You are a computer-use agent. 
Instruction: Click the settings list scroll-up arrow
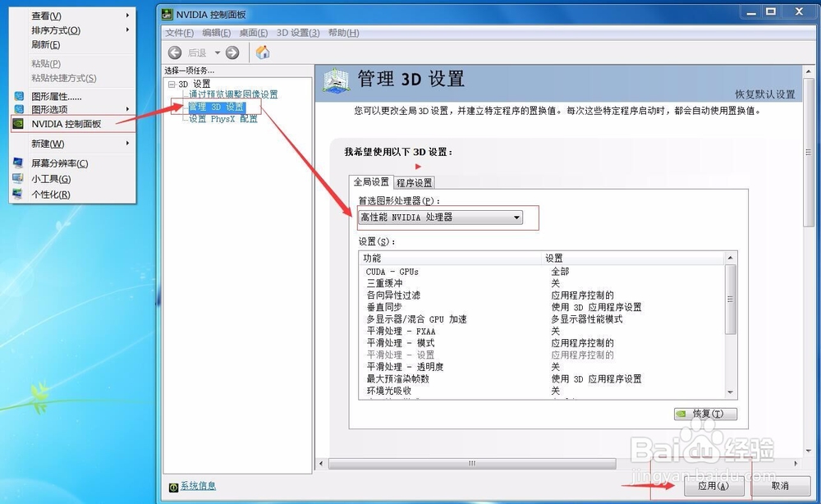731,258
